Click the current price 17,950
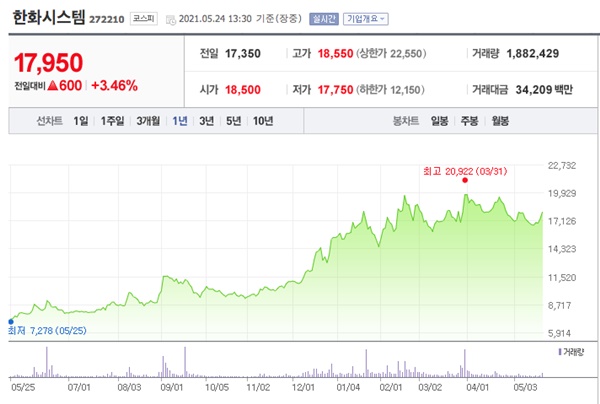This screenshot has width=600, height=404. coord(49,63)
